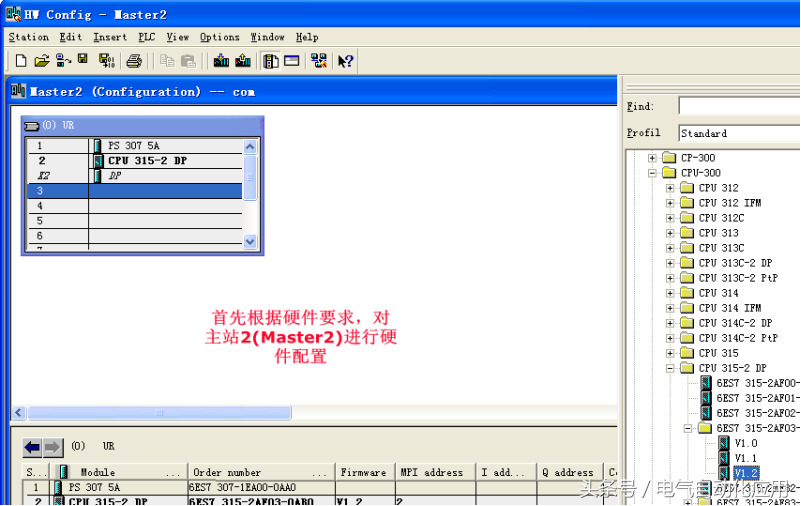Click the Print toolbar icon
Image resolution: width=801 pixels, height=506 pixels.
pyautogui.click(x=134, y=61)
